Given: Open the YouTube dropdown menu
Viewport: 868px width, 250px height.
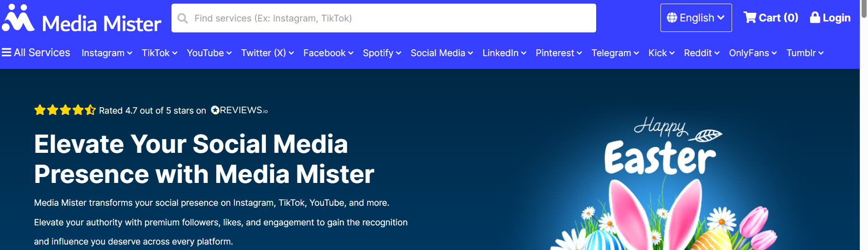Looking at the screenshot, I should click(x=209, y=53).
